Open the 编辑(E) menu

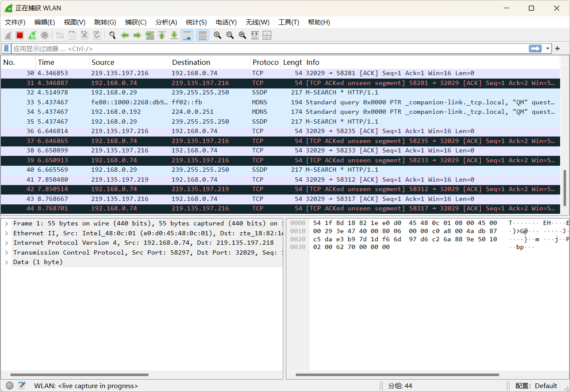tap(45, 22)
